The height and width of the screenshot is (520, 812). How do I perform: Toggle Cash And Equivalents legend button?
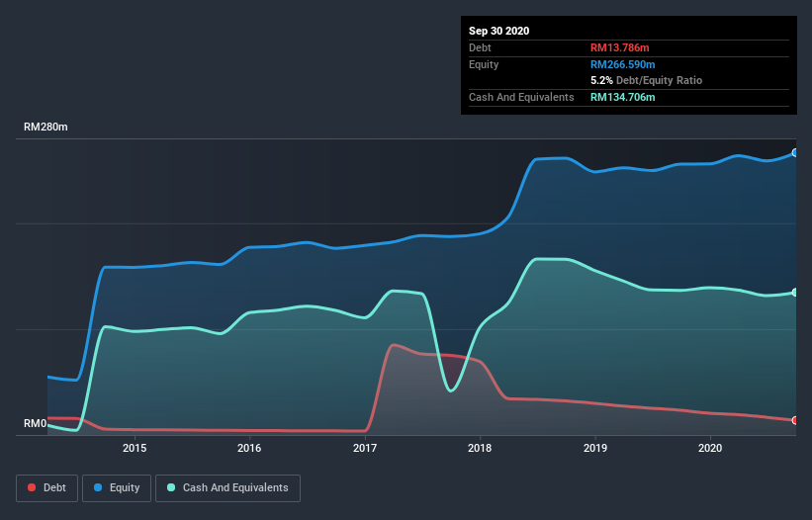pyautogui.click(x=227, y=488)
